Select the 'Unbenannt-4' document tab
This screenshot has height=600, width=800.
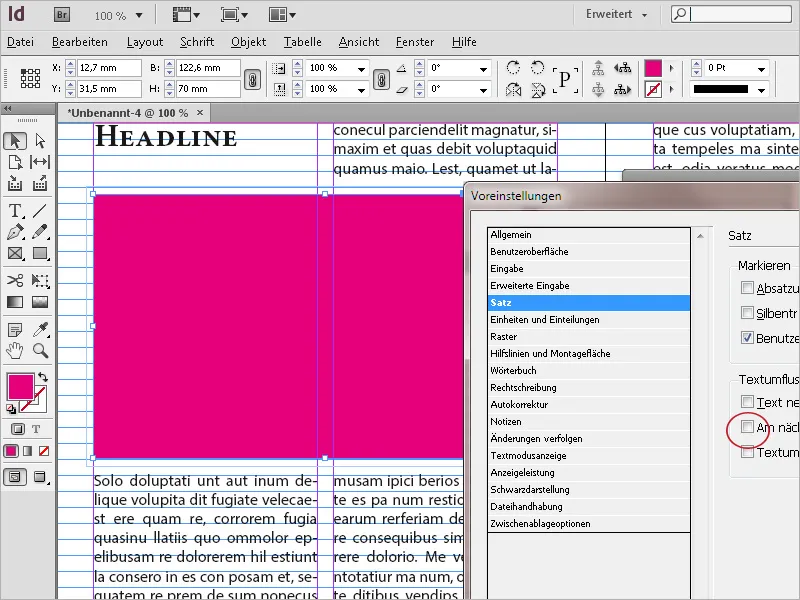(x=125, y=113)
